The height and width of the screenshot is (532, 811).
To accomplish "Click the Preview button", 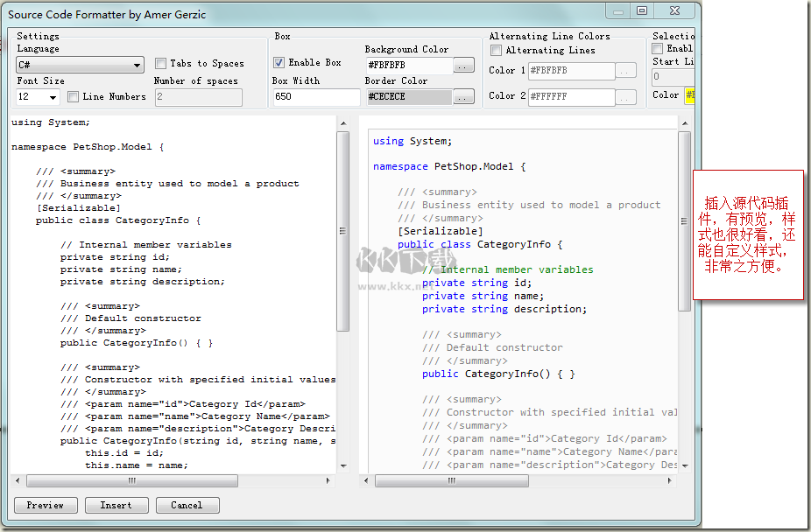I will (x=46, y=505).
